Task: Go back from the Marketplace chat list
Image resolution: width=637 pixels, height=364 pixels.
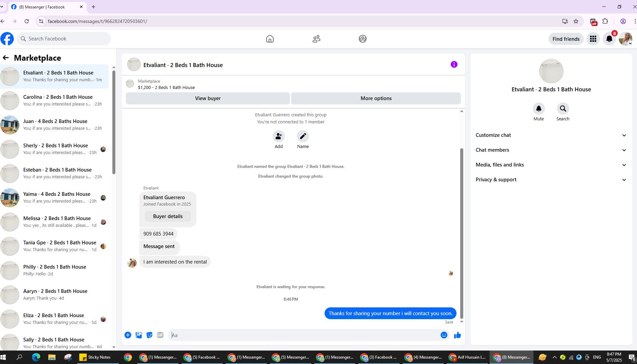Action: point(6,58)
